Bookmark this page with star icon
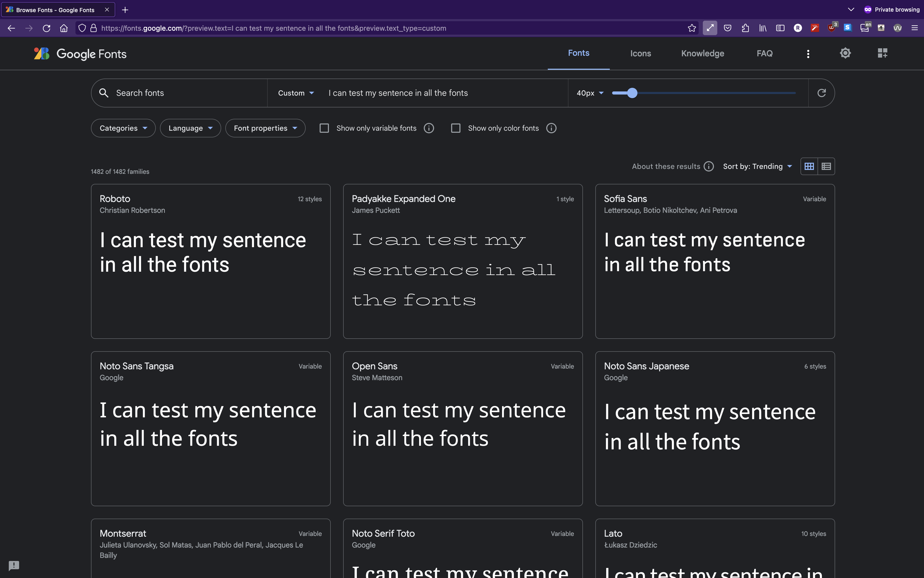 tap(691, 28)
